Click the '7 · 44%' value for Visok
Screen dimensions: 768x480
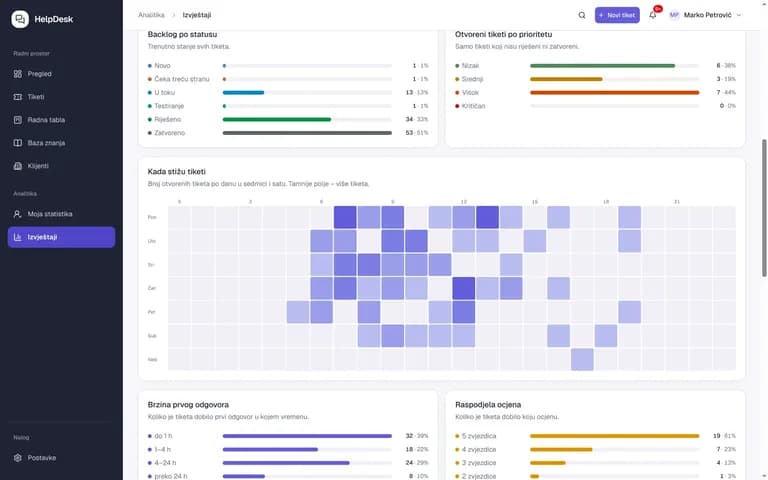coord(726,93)
